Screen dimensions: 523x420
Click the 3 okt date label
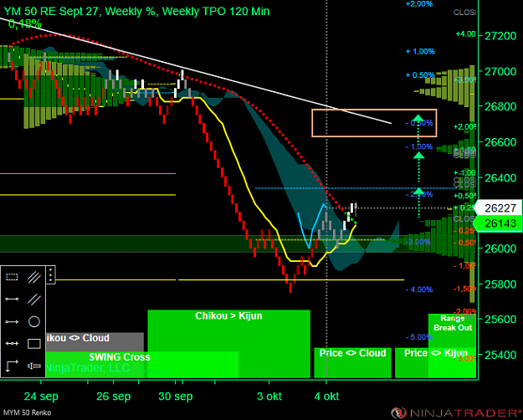269,397
